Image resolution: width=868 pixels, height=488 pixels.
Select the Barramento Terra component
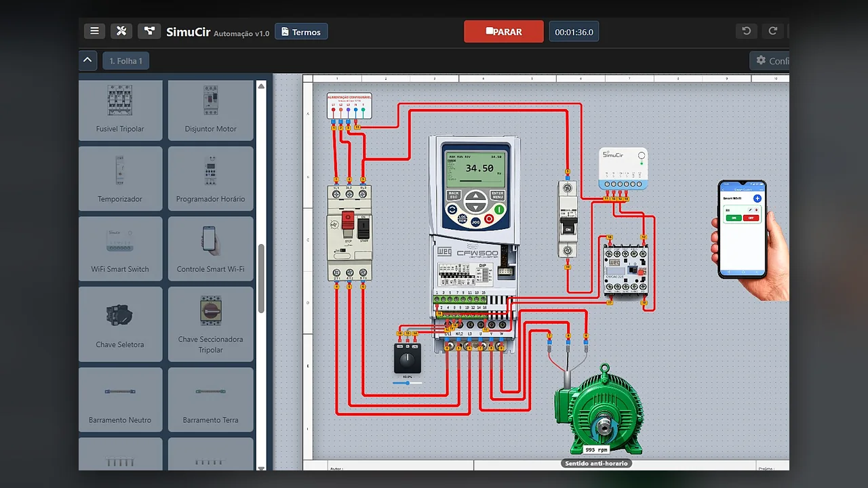[x=211, y=400]
